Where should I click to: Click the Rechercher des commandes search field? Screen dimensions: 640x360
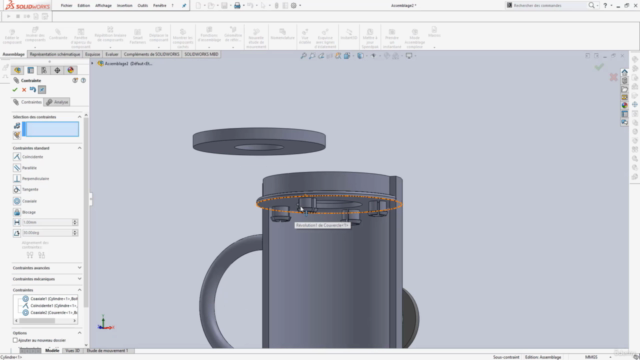[x=549, y=5]
